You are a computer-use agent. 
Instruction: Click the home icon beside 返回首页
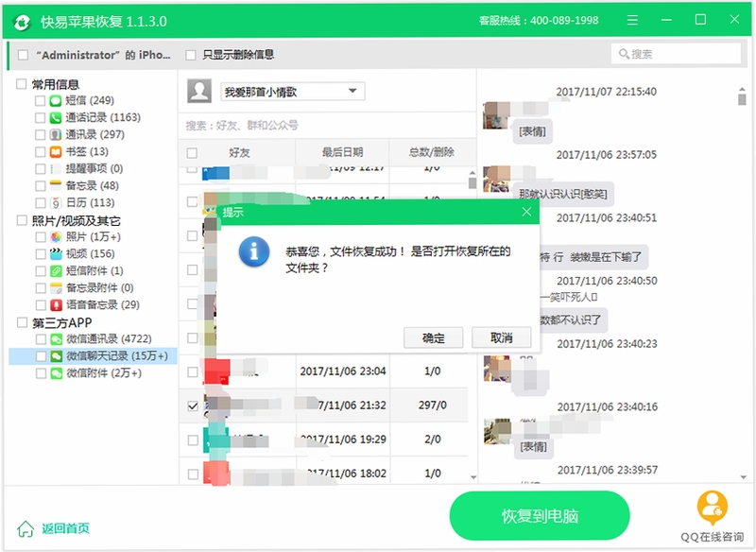click(x=26, y=528)
